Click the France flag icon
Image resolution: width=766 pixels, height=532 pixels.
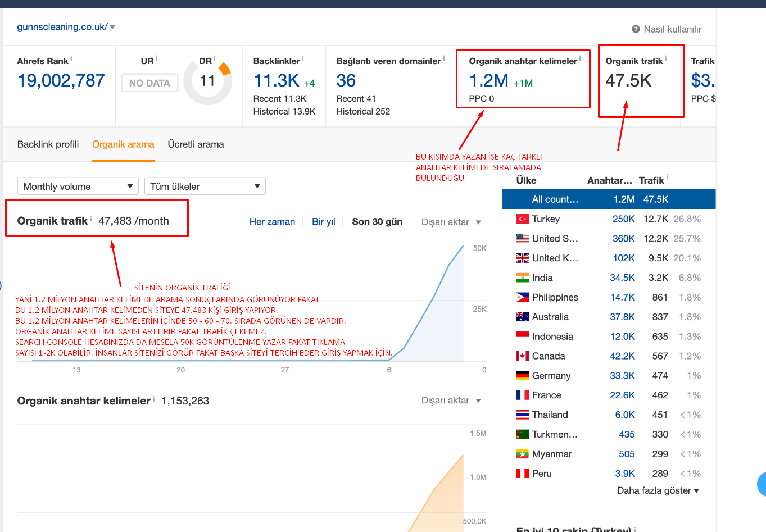point(523,395)
